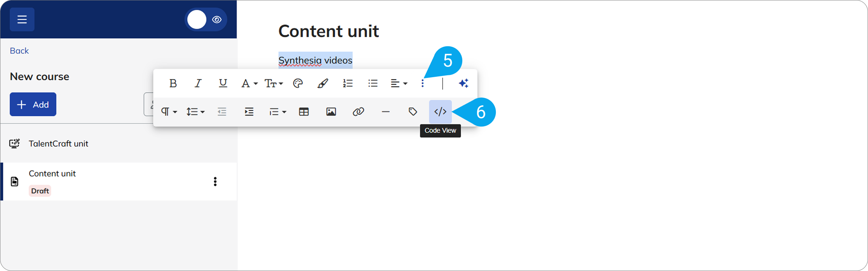Click the inline style brush icon
The image size is (868, 271).
[323, 83]
